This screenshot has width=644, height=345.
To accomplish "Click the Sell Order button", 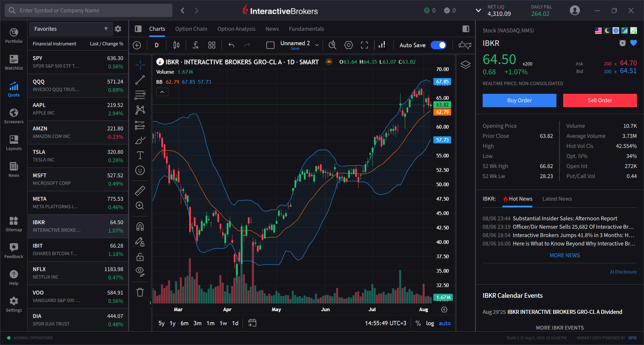I will (600, 100).
